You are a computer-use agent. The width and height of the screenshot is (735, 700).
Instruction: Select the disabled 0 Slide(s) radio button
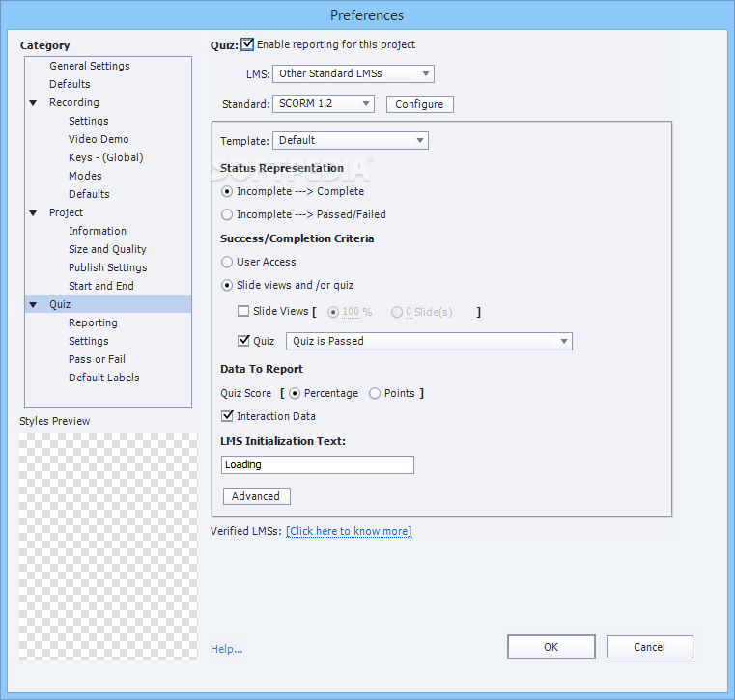(397, 312)
